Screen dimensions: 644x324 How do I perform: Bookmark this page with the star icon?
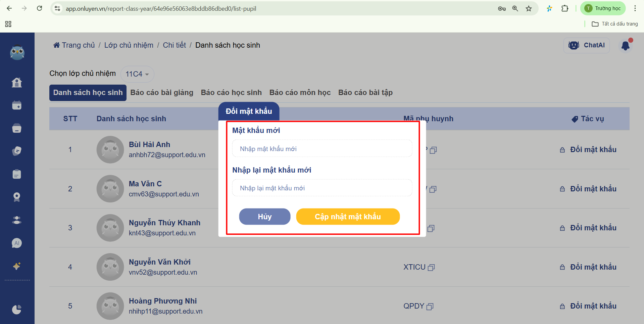(x=529, y=8)
